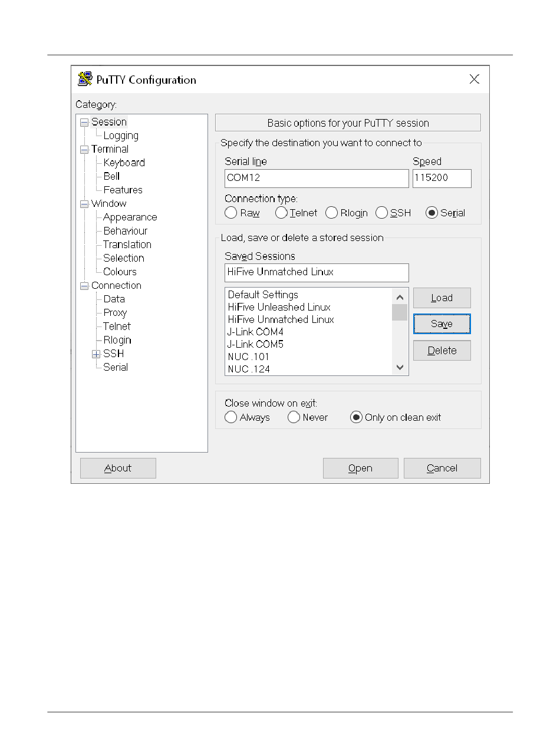Open the Logging category
The image size is (560, 739).
[x=121, y=136]
